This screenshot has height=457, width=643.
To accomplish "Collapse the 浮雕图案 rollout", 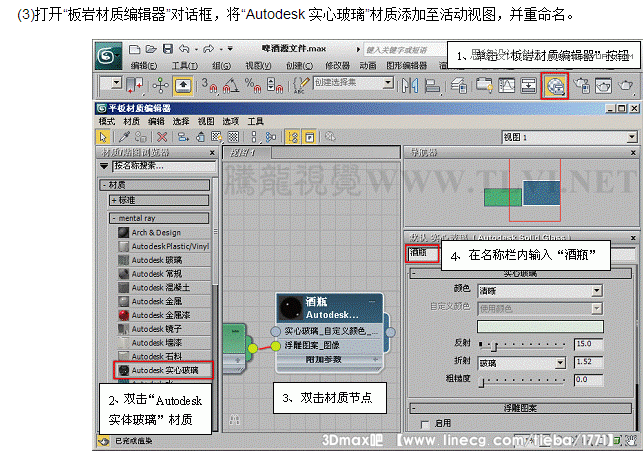I will coord(521,408).
